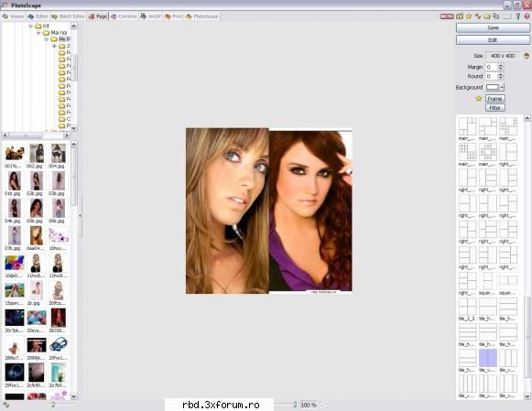532x411 pixels.
Task: Click folder tree scroll-up arrow
Action: click(74, 26)
